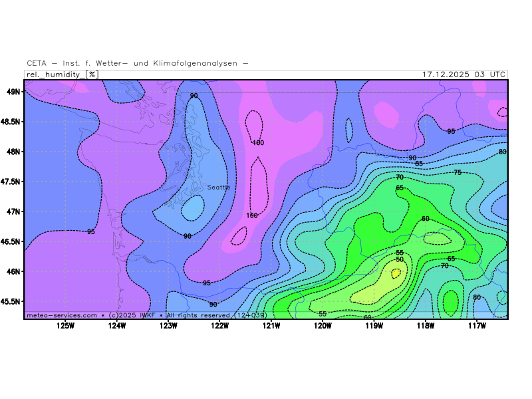The width and height of the screenshot is (532, 399).
Task: Click the 117W longitude axis label
Action: [477, 325]
